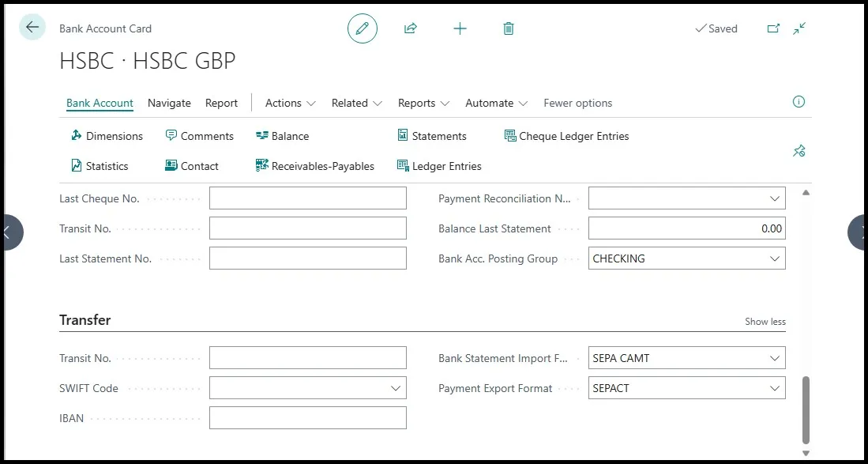Click the Balance Last Statement field
Image resolution: width=868 pixels, height=464 pixels.
pyautogui.click(x=687, y=228)
